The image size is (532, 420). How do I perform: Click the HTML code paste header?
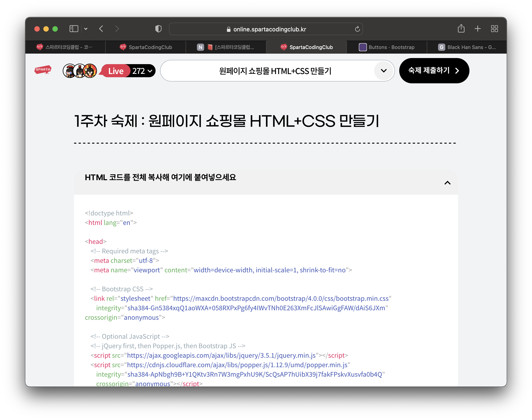pyautogui.click(x=160, y=177)
